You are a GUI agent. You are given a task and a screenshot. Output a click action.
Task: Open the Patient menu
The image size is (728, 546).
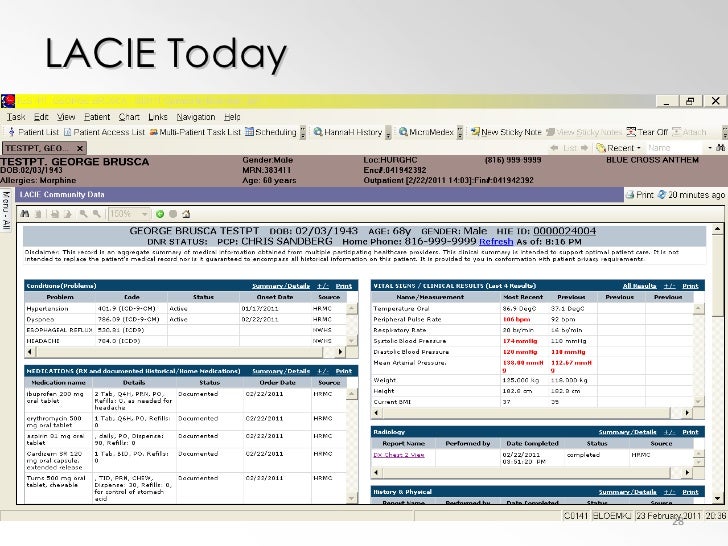pos(97,117)
